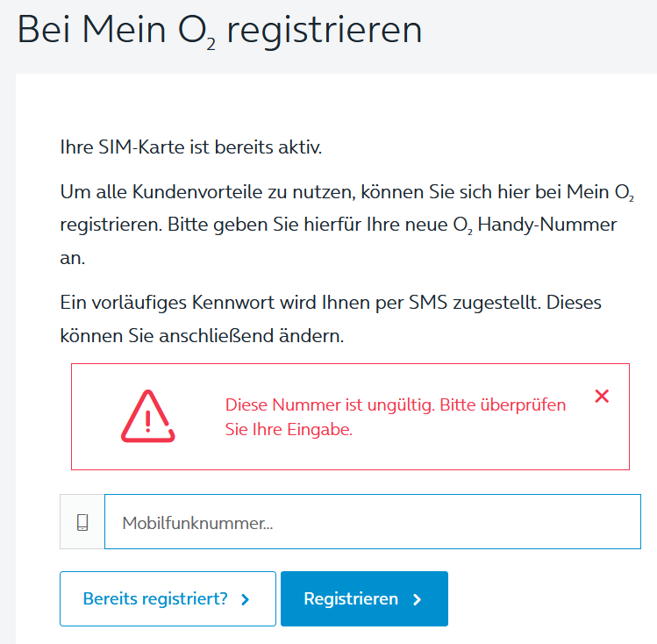Click the second error line Sie Ihre Eingabe
This screenshot has width=657, height=644.
289,429
